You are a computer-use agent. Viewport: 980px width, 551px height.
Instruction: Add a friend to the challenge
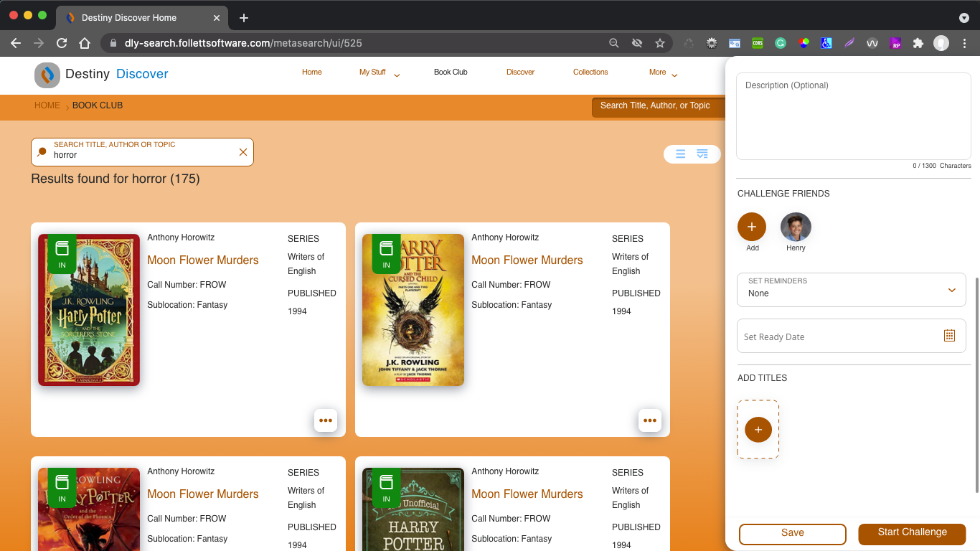752,227
